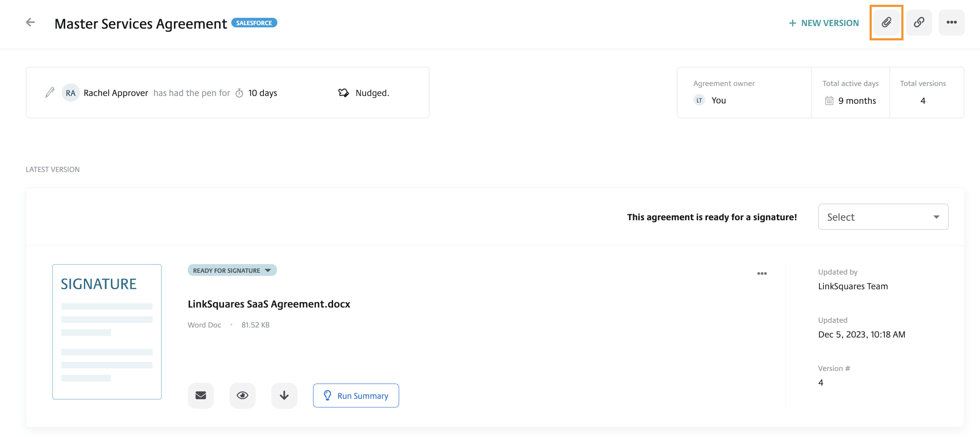Open the top-right ellipsis menu

952,22
